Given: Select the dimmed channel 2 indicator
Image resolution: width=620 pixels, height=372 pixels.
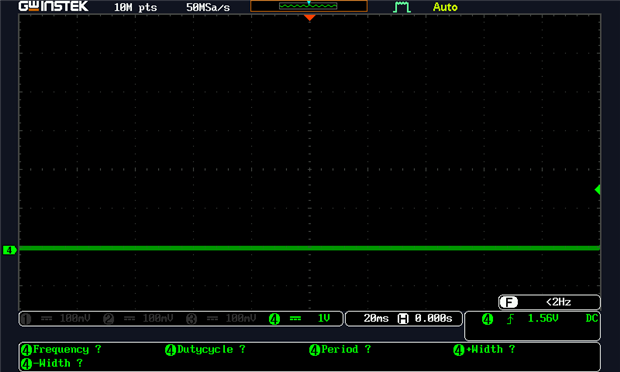Looking at the screenshot, I should 109,319.
